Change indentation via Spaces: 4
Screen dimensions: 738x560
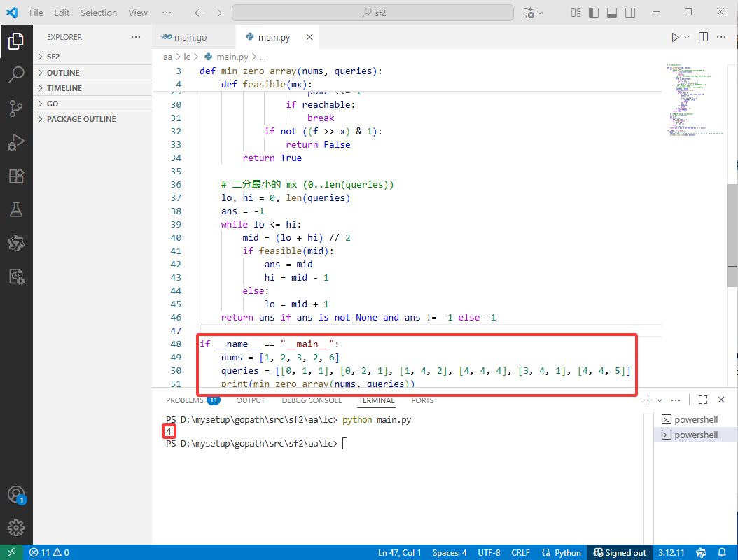point(450,552)
